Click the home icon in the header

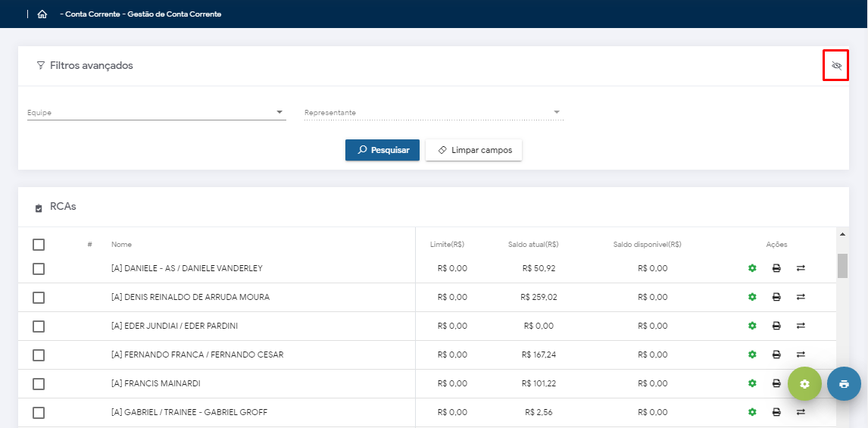42,14
